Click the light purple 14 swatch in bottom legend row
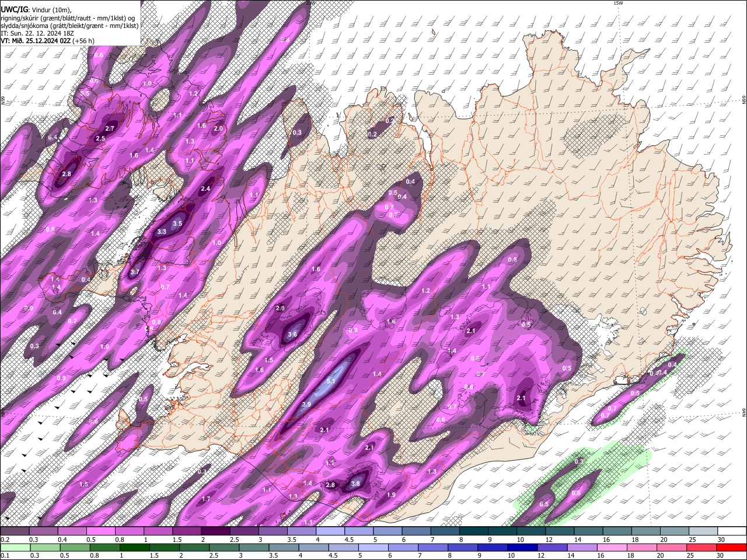 582,547
